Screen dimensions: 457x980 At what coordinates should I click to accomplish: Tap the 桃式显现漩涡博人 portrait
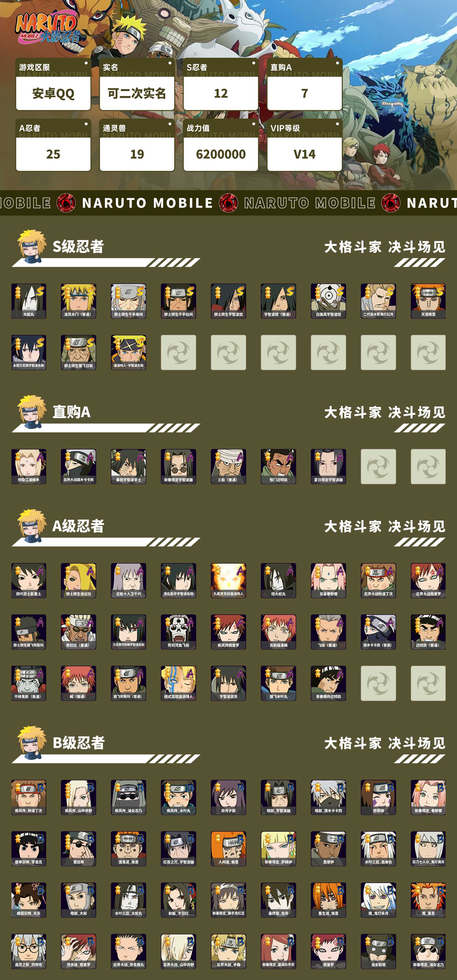coord(178,683)
